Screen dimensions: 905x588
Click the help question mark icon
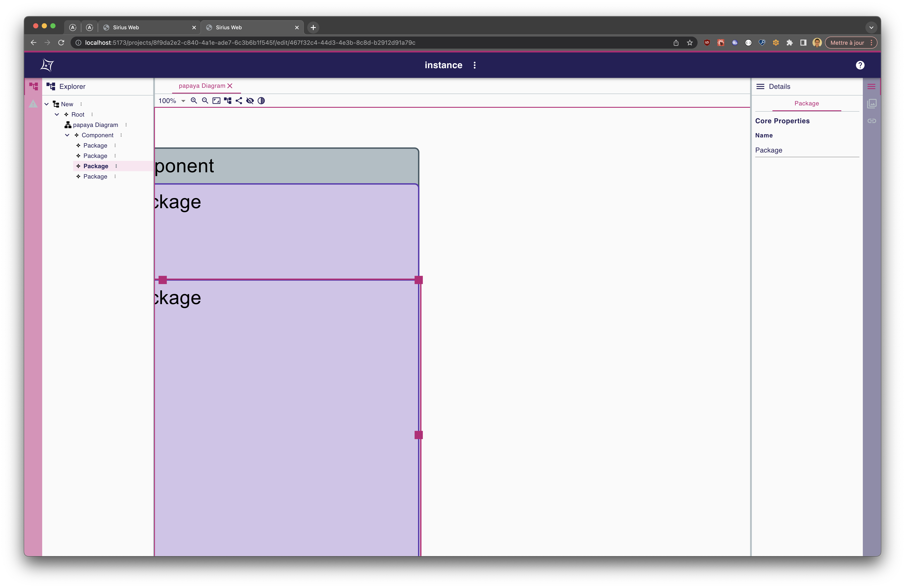(860, 65)
